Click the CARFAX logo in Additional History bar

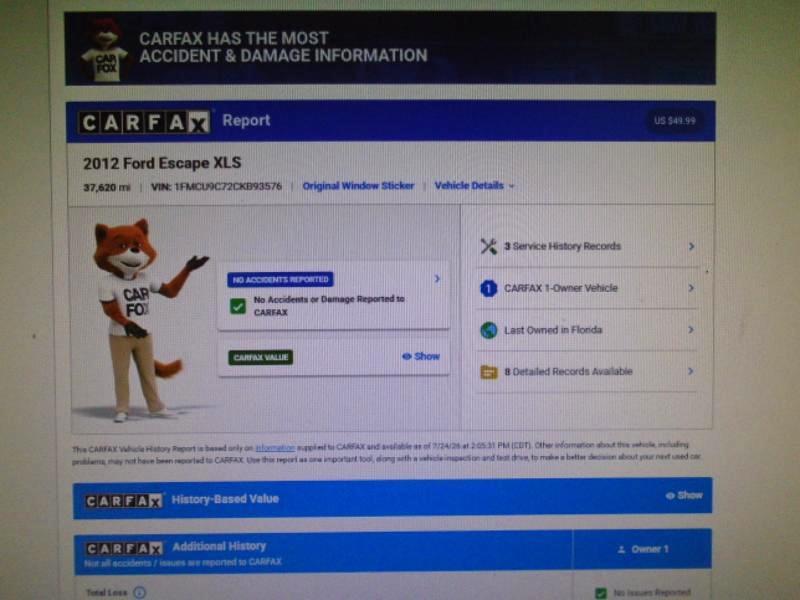coord(124,548)
